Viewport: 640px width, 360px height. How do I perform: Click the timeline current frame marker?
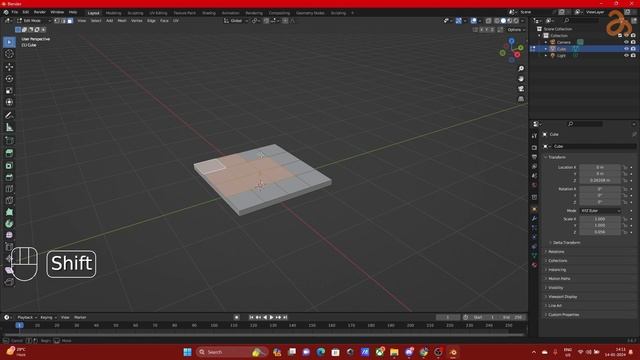(19, 325)
